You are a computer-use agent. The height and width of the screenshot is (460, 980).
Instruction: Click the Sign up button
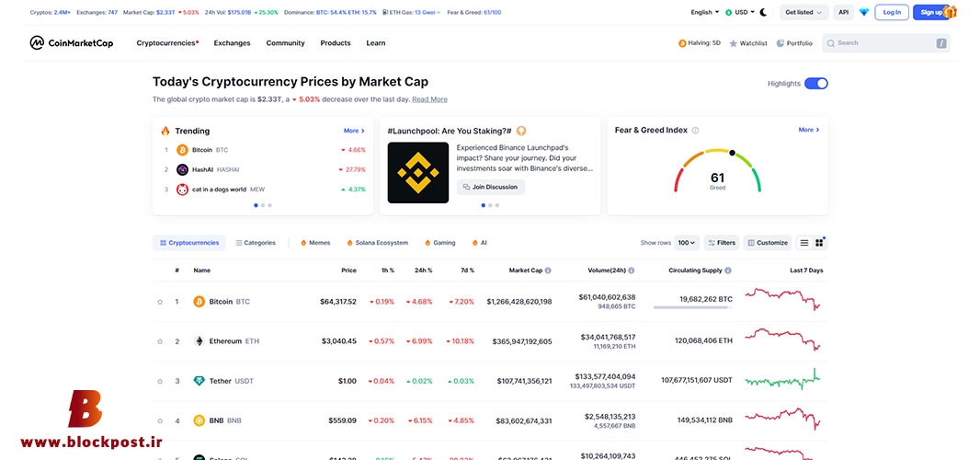coord(931,12)
